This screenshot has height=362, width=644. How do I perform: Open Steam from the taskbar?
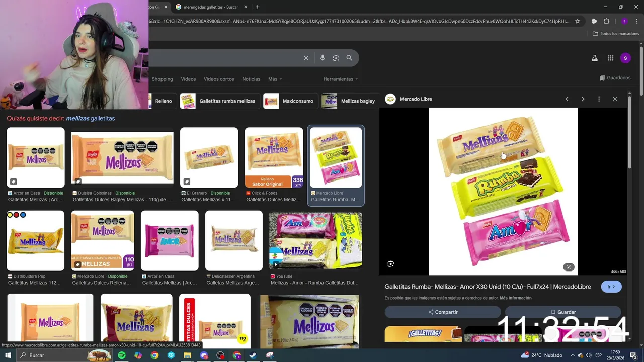coord(253,355)
